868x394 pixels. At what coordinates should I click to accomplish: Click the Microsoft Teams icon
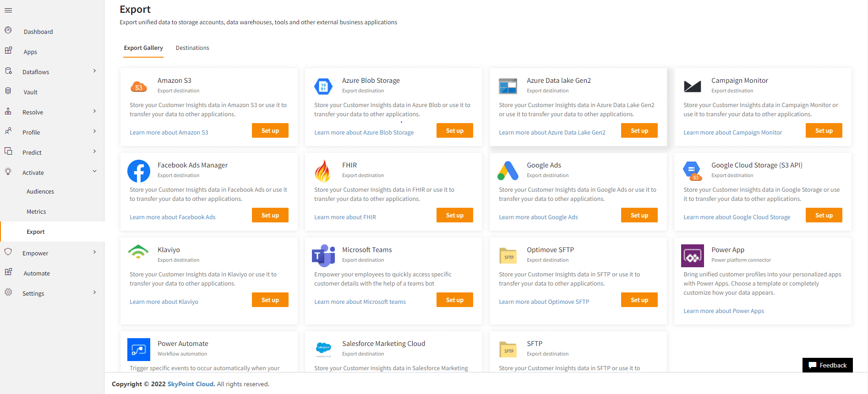pyautogui.click(x=323, y=256)
